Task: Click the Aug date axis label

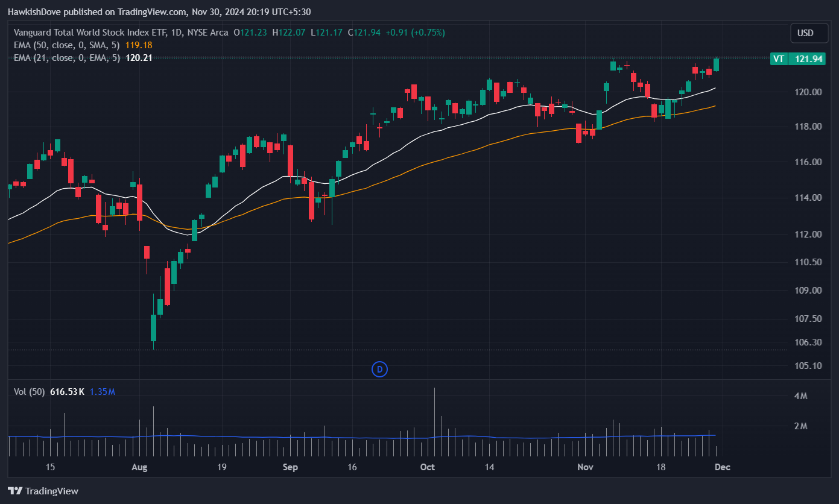Action: (139, 467)
